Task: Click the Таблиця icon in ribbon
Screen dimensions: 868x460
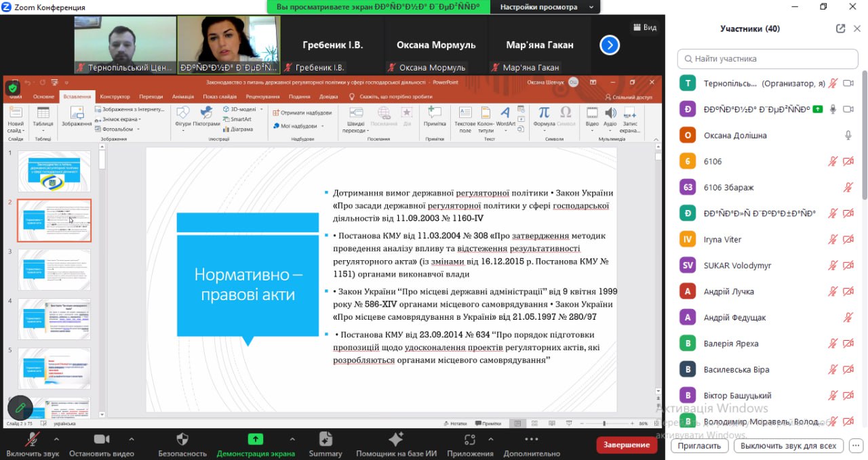Action: point(43,114)
